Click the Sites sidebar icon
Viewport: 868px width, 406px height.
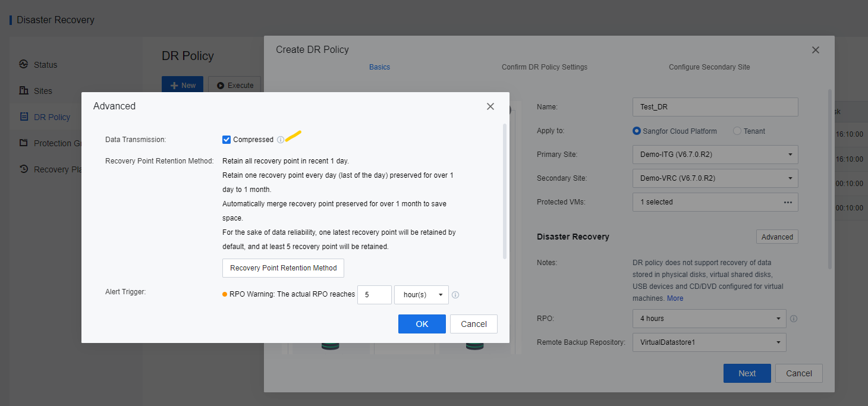click(x=24, y=90)
